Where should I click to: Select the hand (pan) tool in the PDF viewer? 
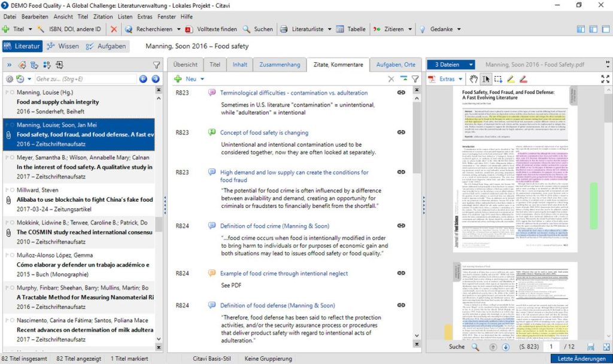473,78
